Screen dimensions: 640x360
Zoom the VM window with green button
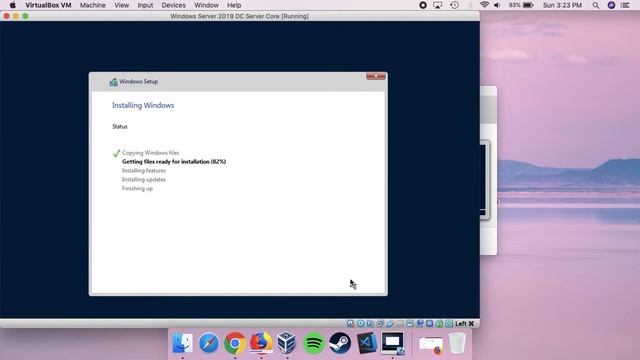pyautogui.click(x=25, y=16)
